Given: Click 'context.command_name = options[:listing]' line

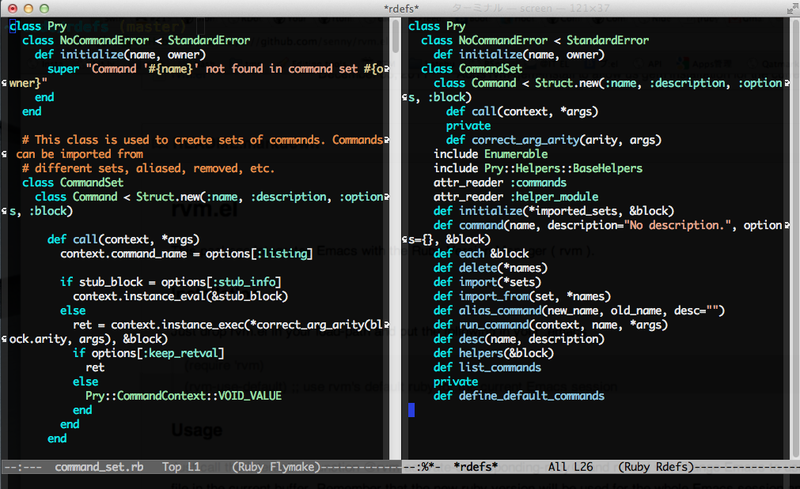Looking at the screenshot, I should tap(186, 254).
